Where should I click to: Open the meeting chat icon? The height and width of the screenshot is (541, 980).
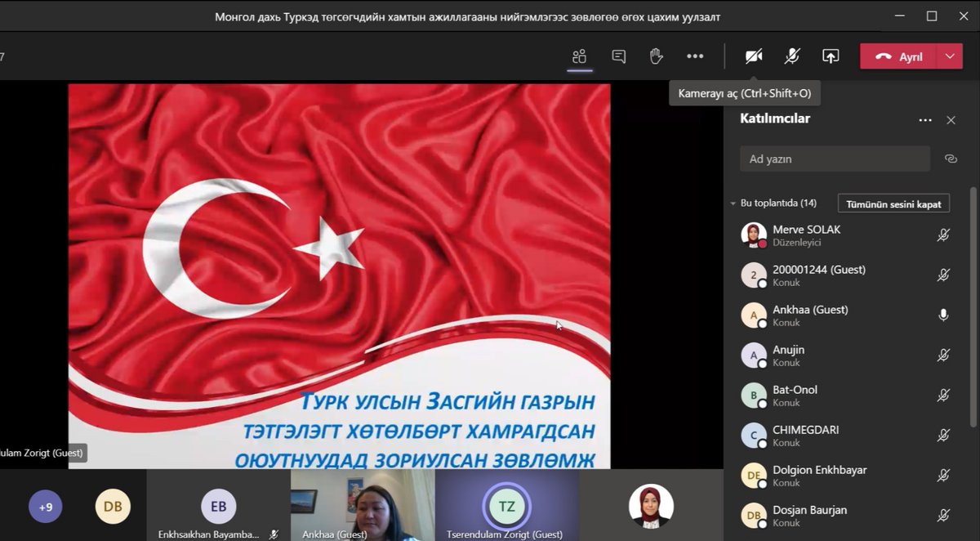[x=619, y=56]
